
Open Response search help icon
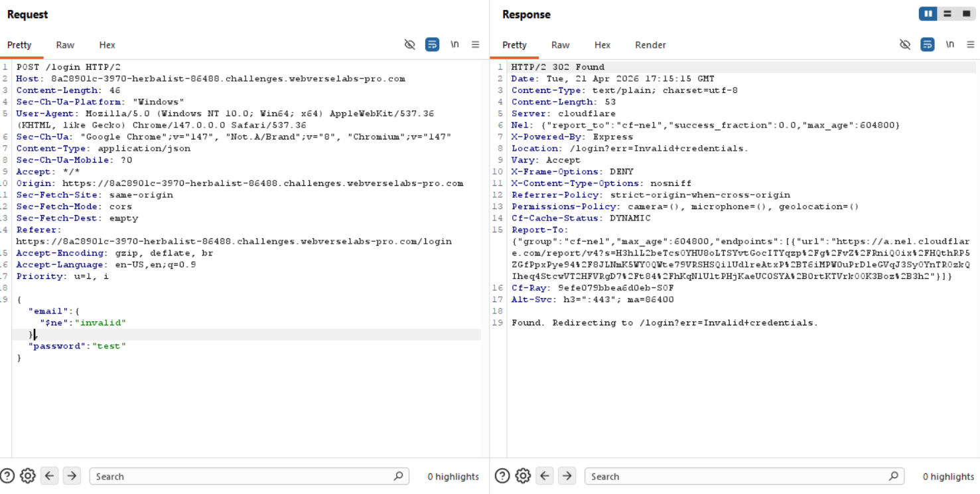coord(502,475)
